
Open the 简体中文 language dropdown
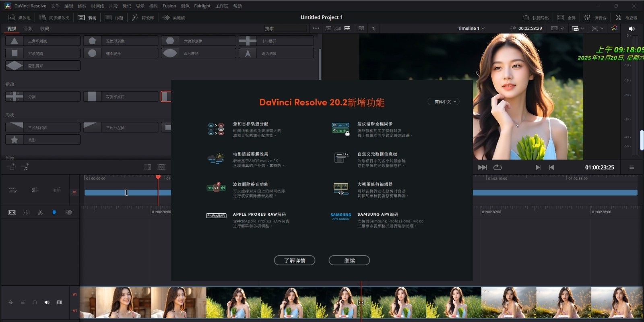coord(444,102)
